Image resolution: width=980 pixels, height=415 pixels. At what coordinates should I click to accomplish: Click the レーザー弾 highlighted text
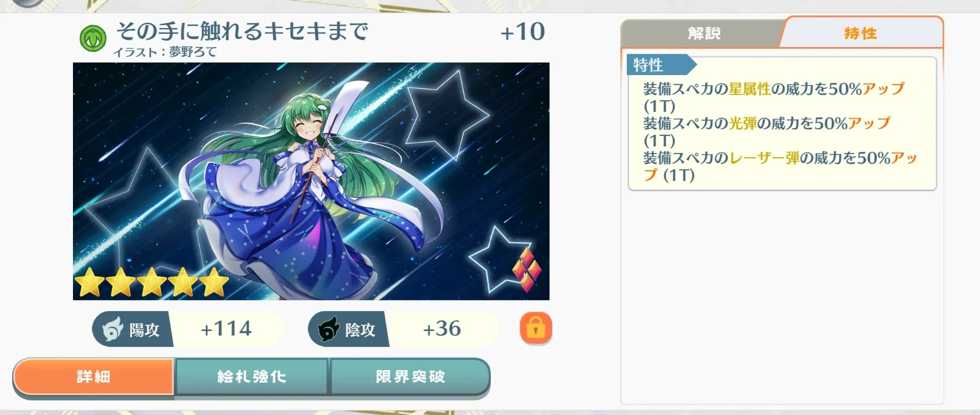coord(765,158)
